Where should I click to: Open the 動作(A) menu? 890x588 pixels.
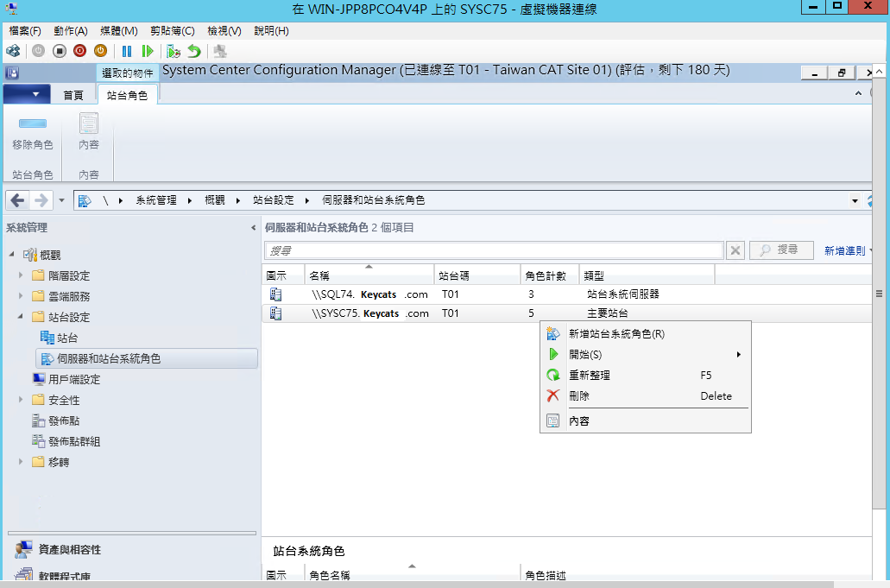tap(71, 30)
